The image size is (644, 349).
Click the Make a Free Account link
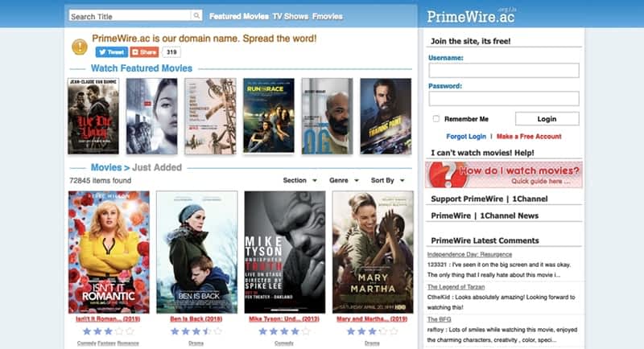click(x=529, y=137)
